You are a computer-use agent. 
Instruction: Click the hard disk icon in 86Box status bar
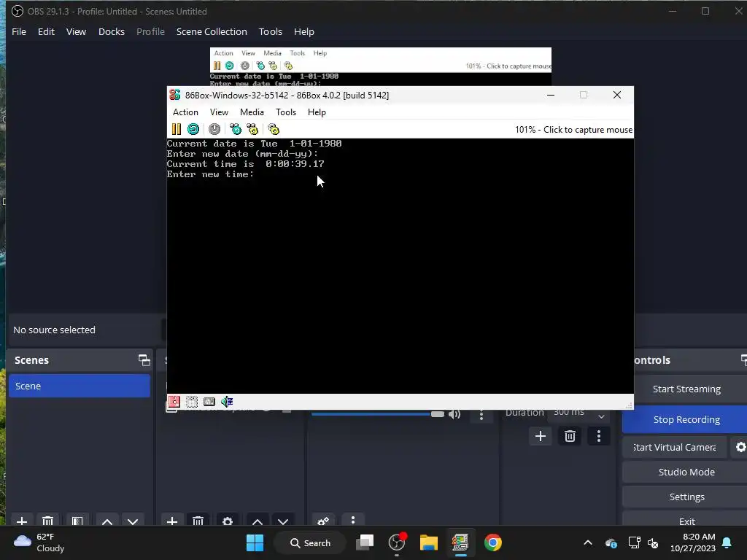click(192, 402)
